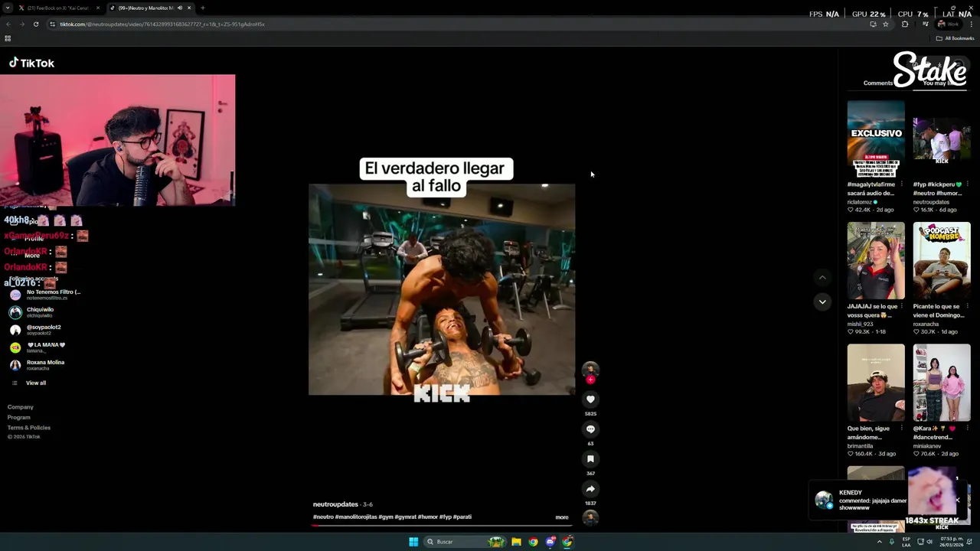
Task: Open Work profile menu in Chrome
Action: point(948,24)
